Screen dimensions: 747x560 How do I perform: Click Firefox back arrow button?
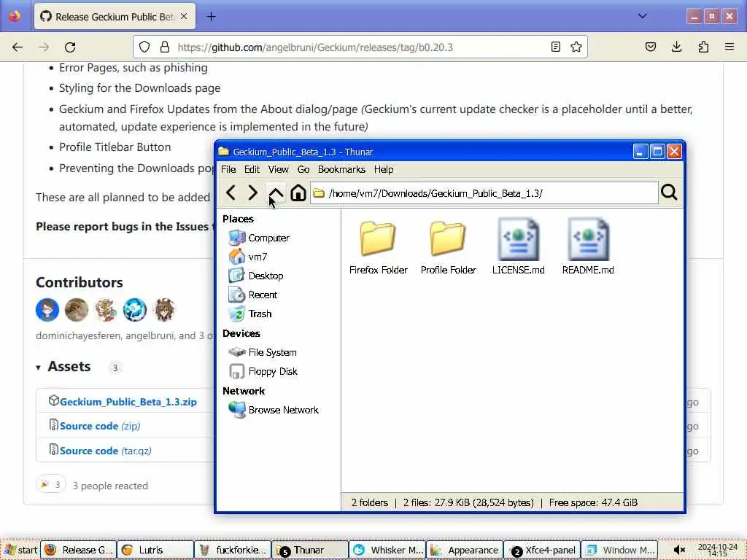18,47
